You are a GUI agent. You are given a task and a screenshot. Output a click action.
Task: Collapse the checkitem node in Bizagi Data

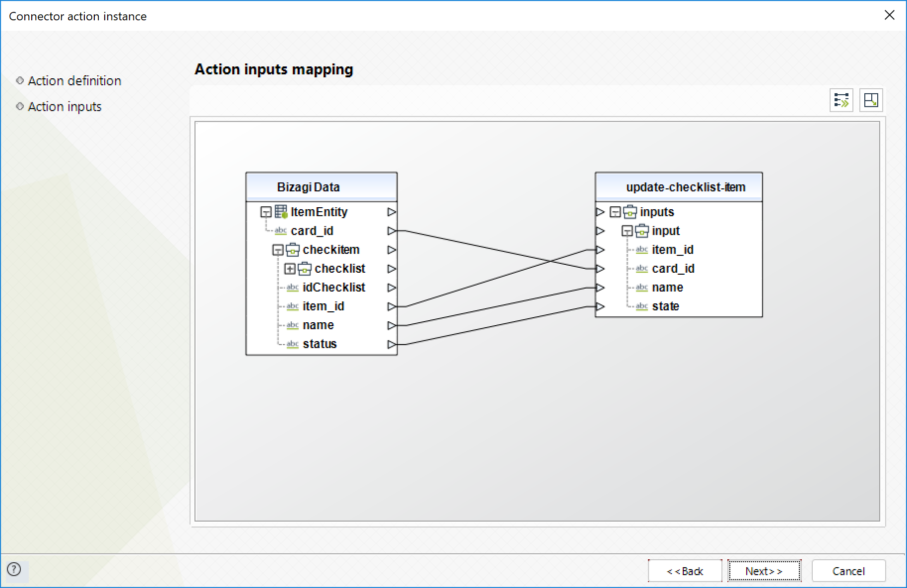click(278, 250)
